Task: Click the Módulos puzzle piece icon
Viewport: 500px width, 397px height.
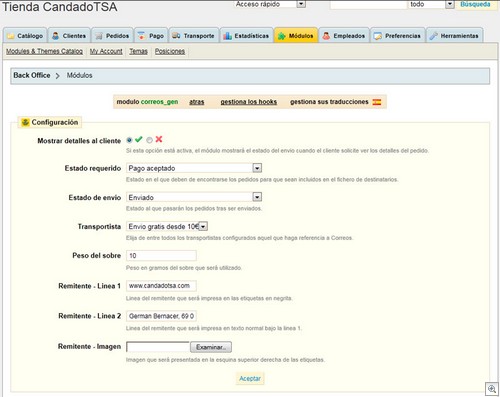Action: click(282, 36)
